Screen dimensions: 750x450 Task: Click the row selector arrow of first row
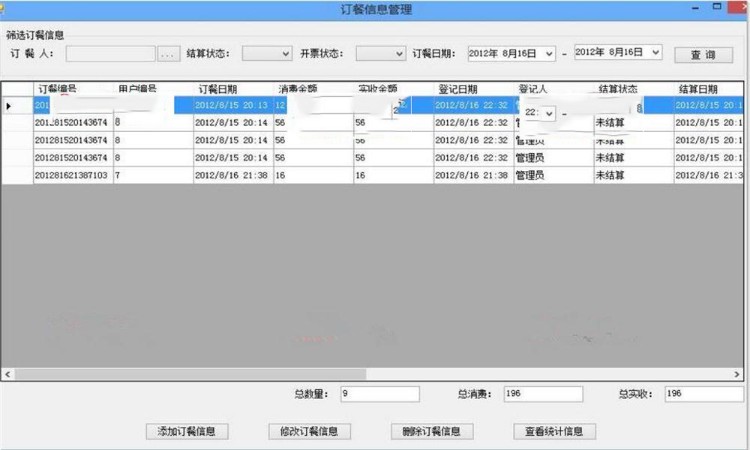pyautogui.click(x=9, y=106)
